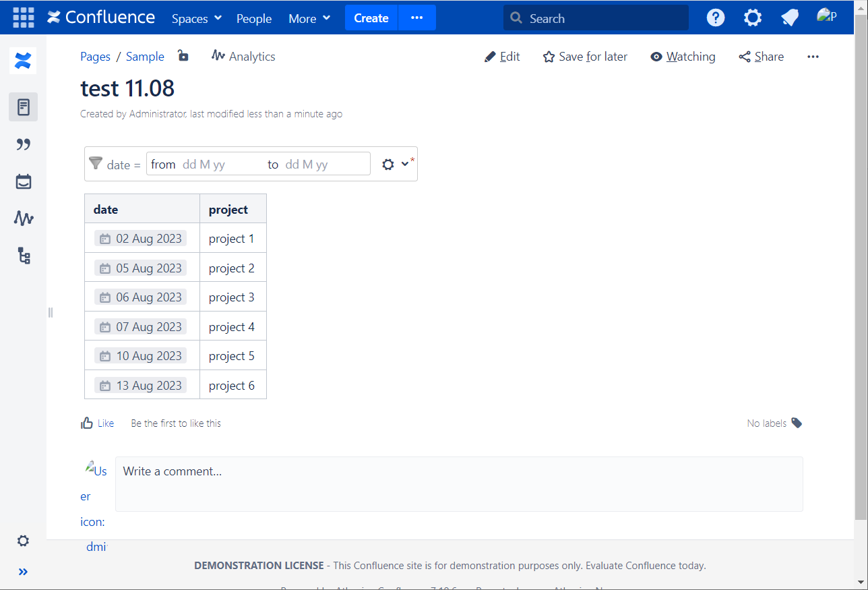The image size is (868, 590).
Task: Click the calendar icon beside 07 Aug 2023
Action: pos(105,327)
